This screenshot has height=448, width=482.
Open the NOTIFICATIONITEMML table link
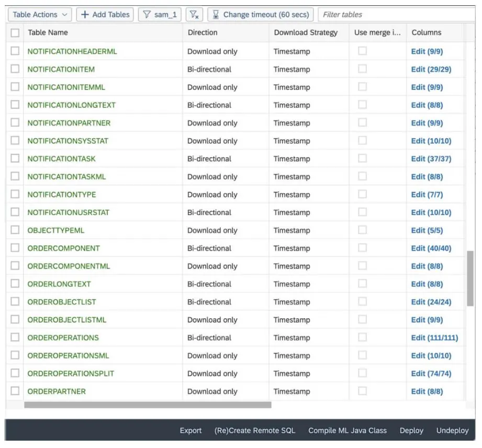point(66,87)
